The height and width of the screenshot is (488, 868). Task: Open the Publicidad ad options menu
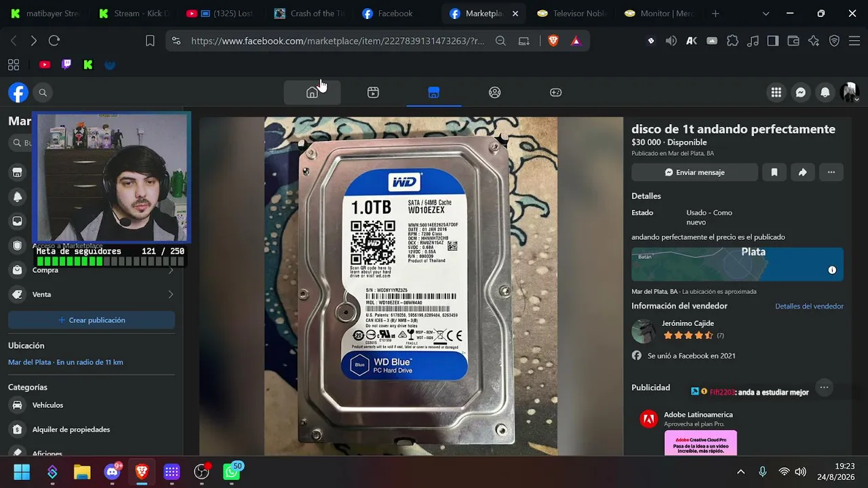pos(824,388)
